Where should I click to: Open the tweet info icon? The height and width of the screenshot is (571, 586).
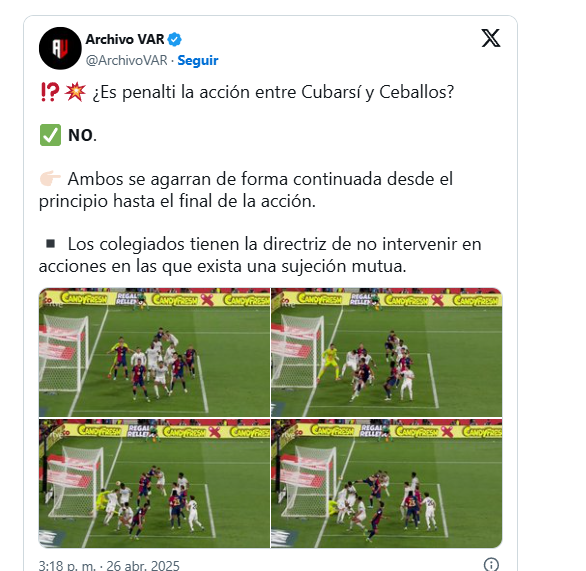pyautogui.click(x=491, y=565)
